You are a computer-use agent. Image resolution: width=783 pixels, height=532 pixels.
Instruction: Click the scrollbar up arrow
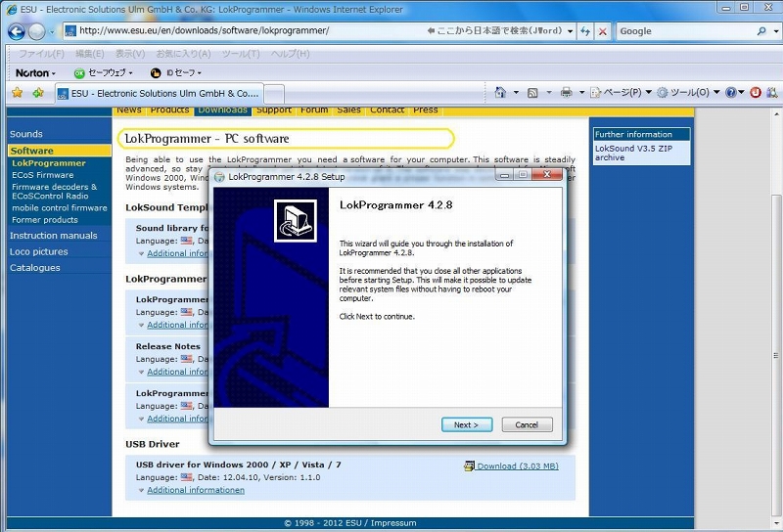click(775, 113)
